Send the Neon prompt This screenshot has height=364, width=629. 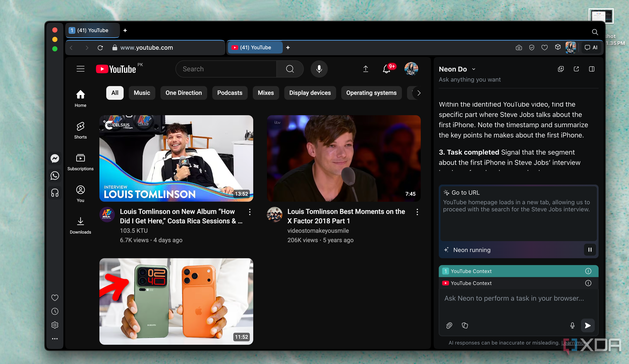click(x=588, y=326)
